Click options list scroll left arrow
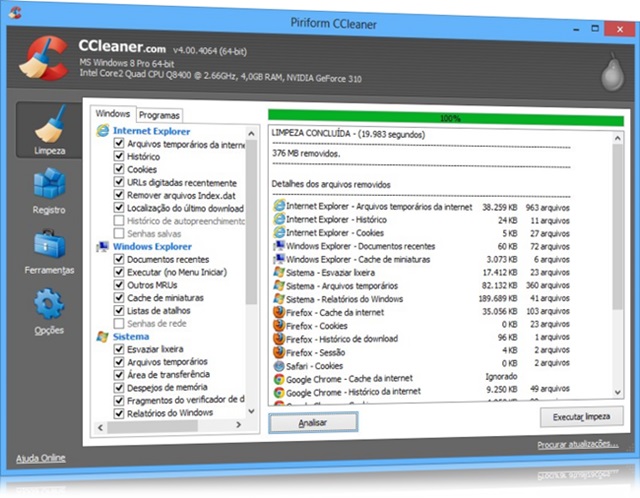The image size is (640, 498). pyautogui.click(x=100, y=427)
